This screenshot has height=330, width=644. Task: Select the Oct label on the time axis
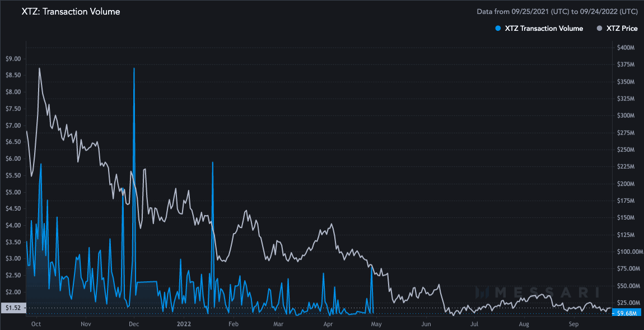[36, 324]
